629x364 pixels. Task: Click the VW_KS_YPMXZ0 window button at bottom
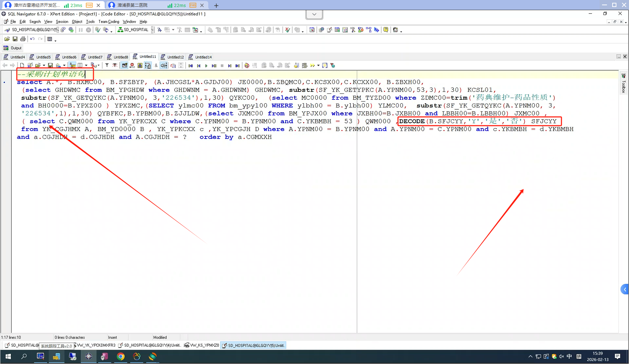click(x=202, y=345)
